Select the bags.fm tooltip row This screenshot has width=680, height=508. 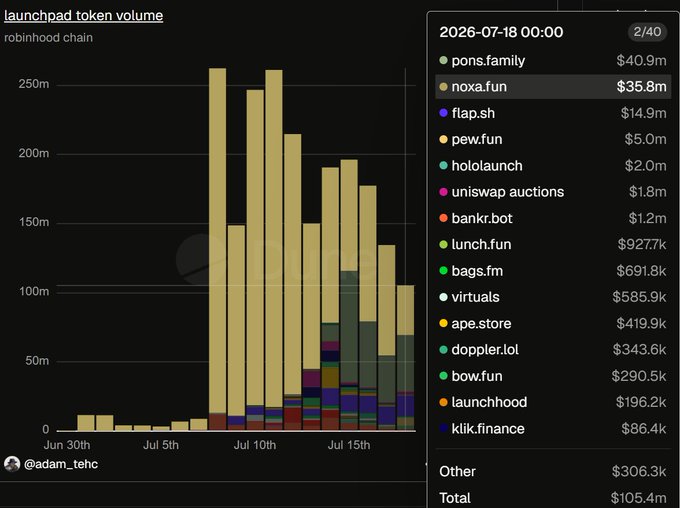click(553, 271)
